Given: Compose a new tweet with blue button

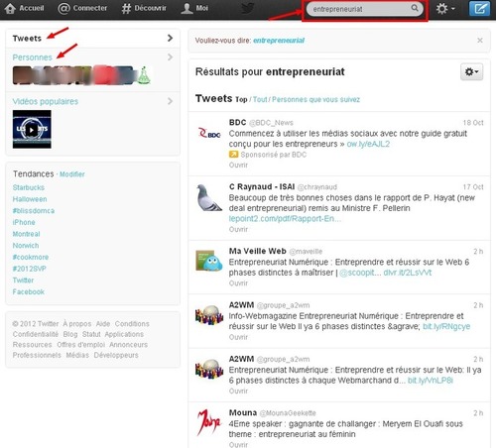Looking at the screenshot, I should [x=479, y=8].
